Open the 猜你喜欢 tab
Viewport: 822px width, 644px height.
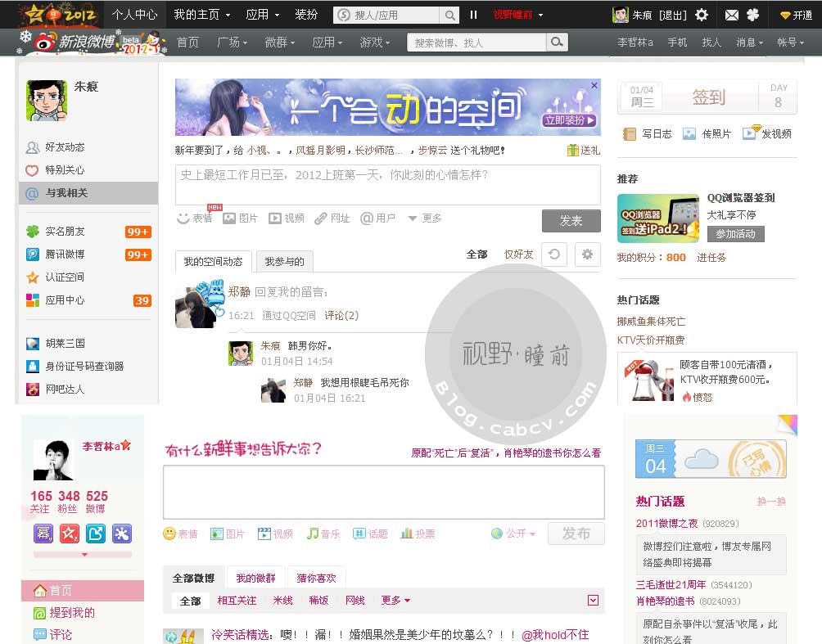pos(317,576)
